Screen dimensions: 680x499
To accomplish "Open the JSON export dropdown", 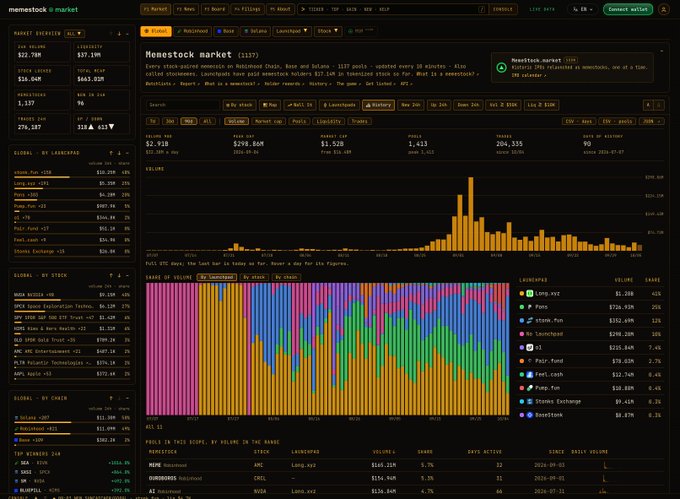I will point(651,121).
